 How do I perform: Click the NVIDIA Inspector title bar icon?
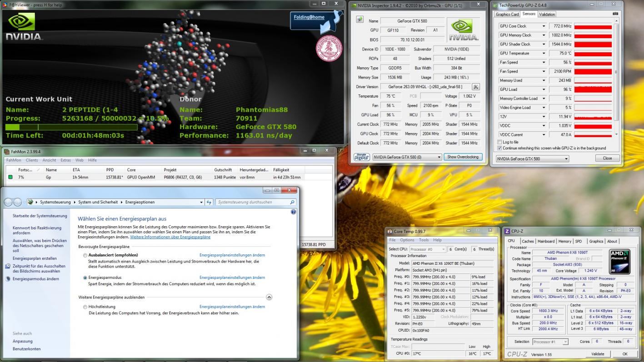[x=354, y=5]
